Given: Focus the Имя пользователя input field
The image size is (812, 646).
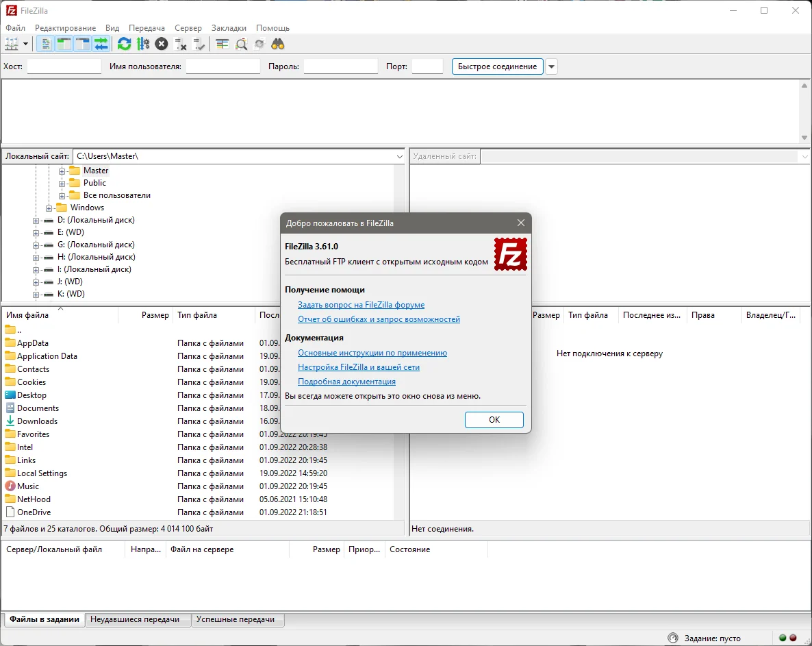Looking at the screenshot, I should tap(223, 66).
